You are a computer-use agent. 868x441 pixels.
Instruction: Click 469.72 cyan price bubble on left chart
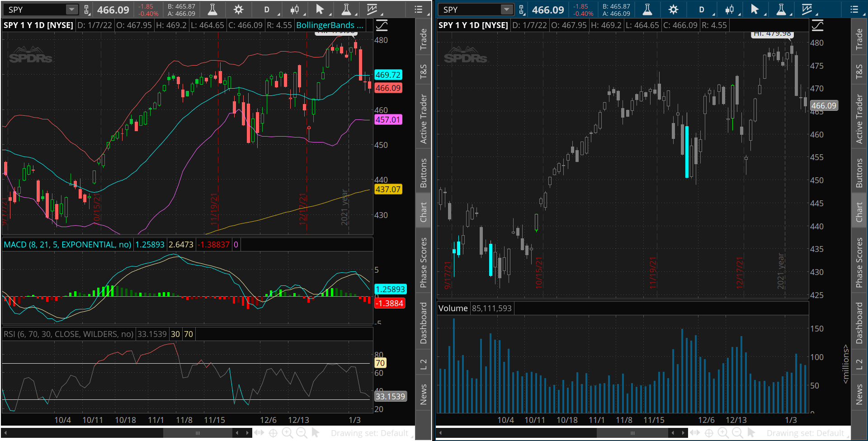coord(388,75)
